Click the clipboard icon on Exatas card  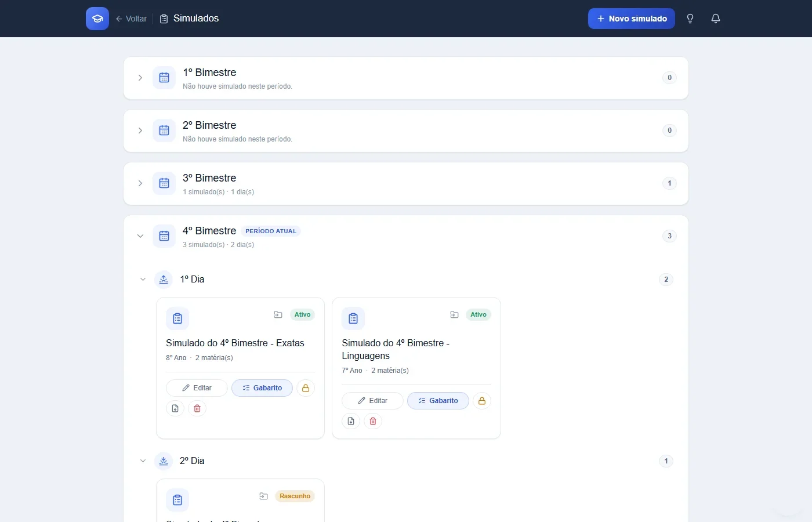[177, 318]
